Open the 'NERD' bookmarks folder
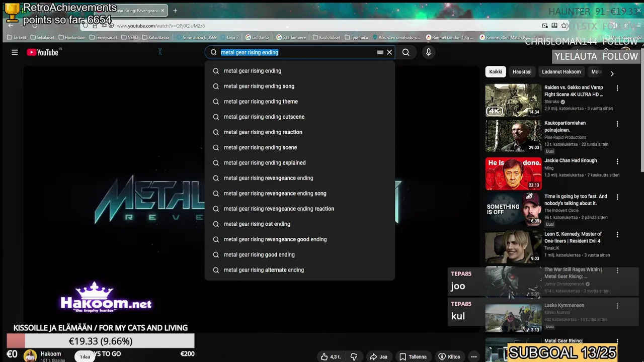644x362 pixels. pos(129,37)
